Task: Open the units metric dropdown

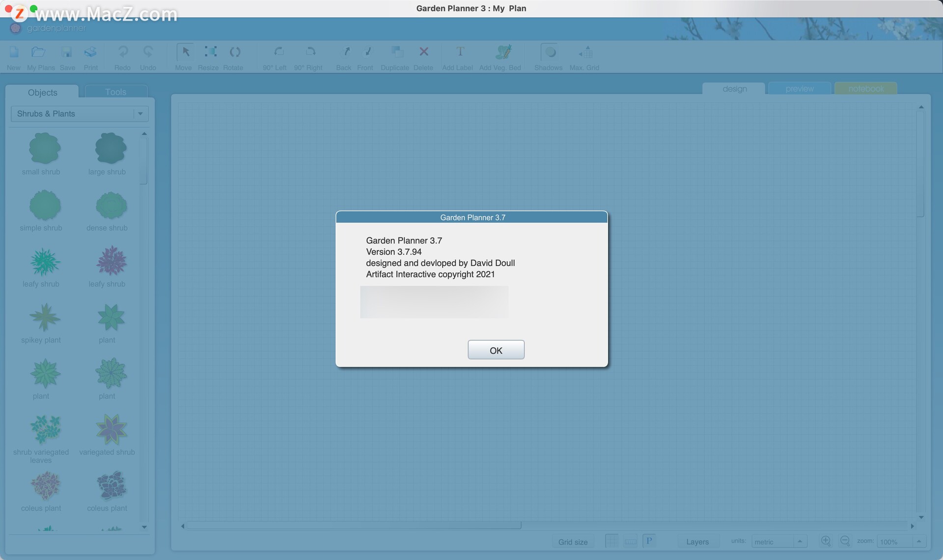Action: tap(779, 542)
